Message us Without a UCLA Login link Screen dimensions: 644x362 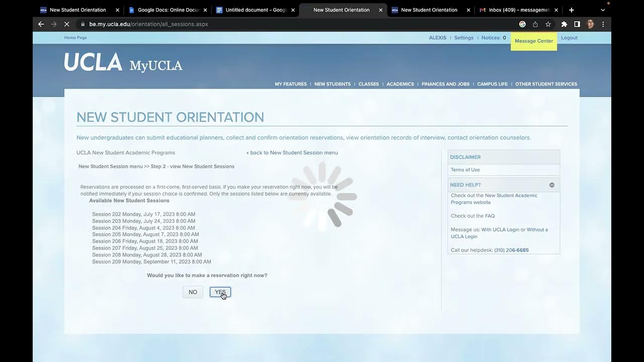pos(499,233)
